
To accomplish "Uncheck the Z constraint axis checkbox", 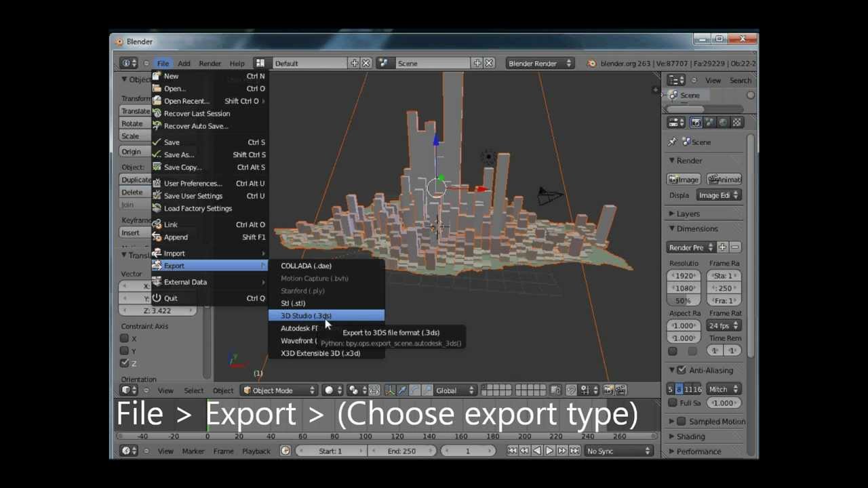I will point(124,363).
